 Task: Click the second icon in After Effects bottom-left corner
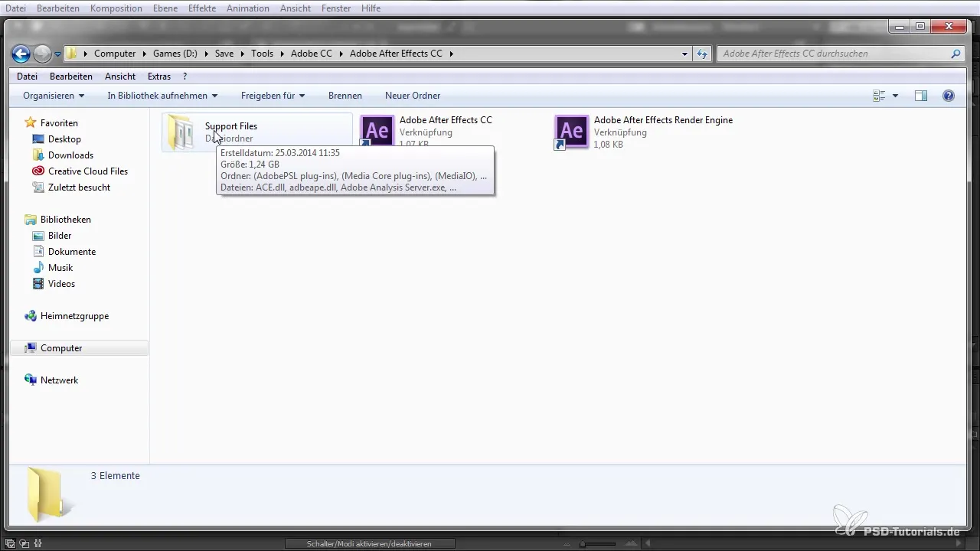click(x=24, y=544)
